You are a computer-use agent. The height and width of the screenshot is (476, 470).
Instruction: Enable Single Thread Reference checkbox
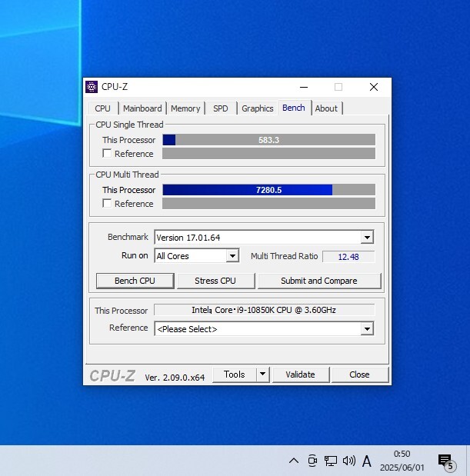107,153
